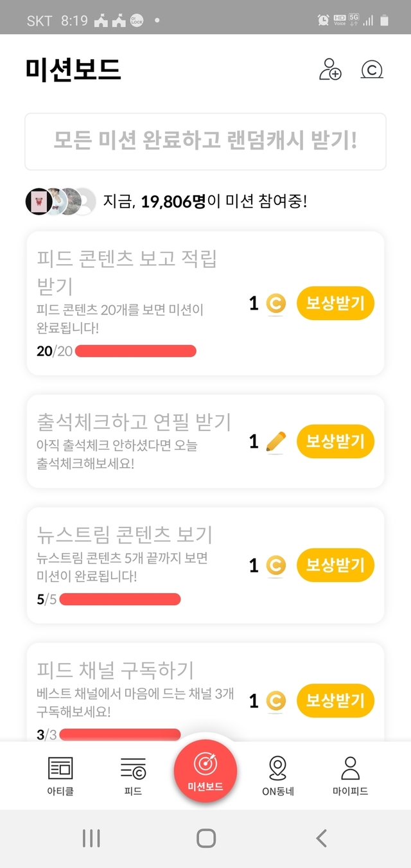Open the 아티클 tab icon

click(x=60, y=775)
